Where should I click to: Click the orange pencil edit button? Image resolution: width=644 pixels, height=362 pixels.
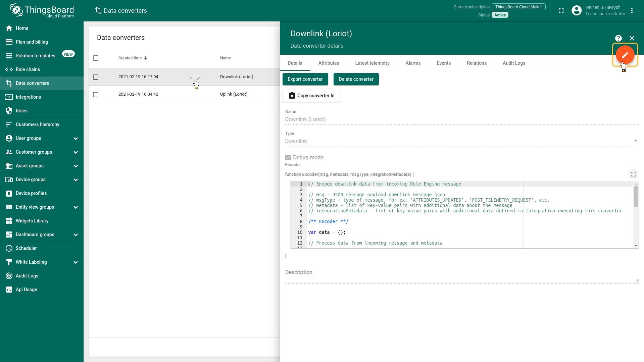pyautogui.click(x=625, y=55)
